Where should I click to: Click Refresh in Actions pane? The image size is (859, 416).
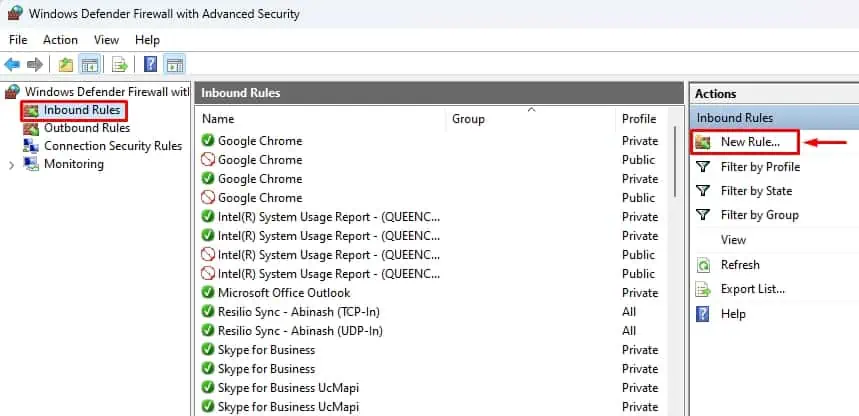[740, 265]
